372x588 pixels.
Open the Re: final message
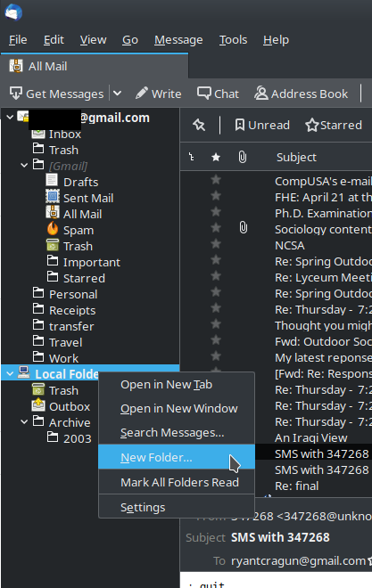click(297, 486)
